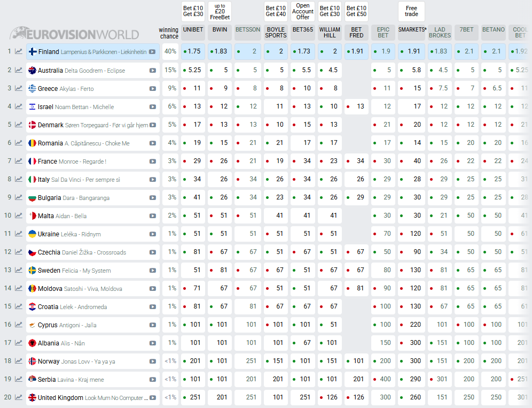Play the video for Cyprus's Antigoni entry

tap(153, 325)
